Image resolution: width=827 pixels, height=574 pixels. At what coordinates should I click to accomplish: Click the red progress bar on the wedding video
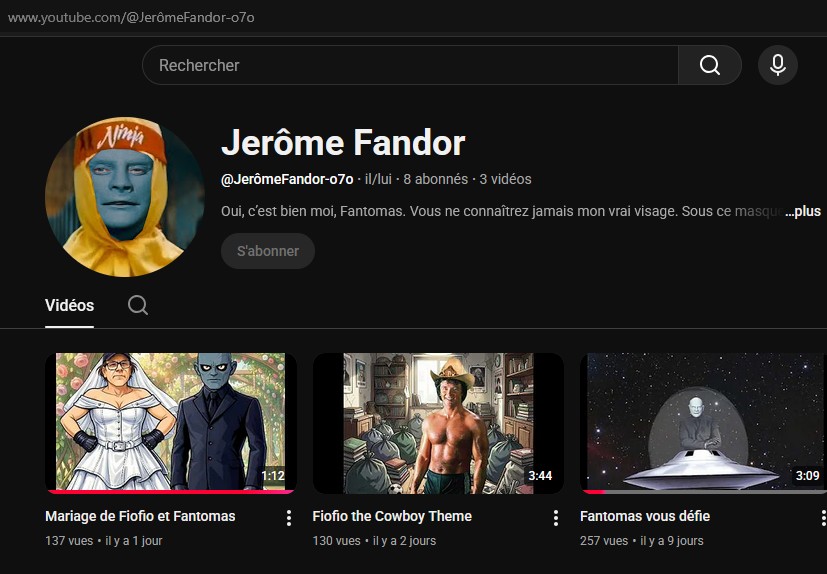point(170,491)
